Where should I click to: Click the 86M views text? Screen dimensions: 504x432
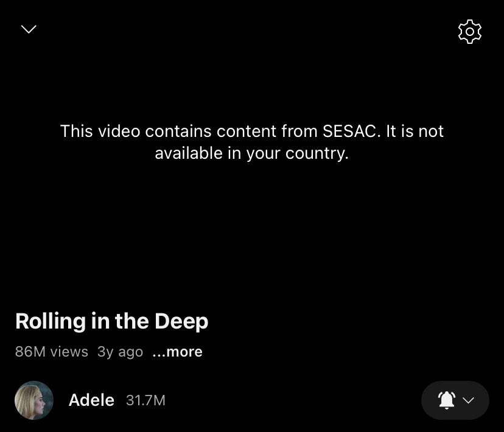pyautogui.click(x=51, y=352)
